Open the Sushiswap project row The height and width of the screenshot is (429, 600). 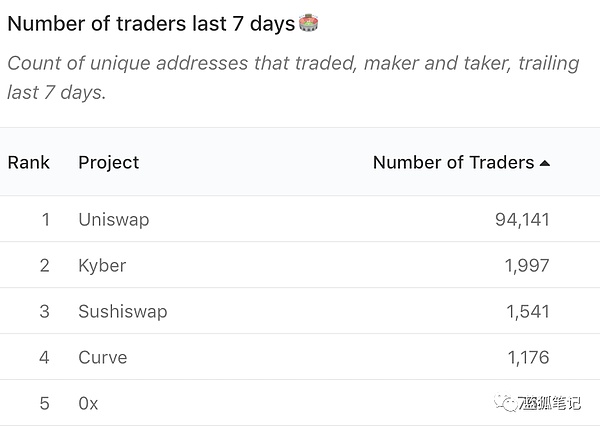tap(122, 311)
